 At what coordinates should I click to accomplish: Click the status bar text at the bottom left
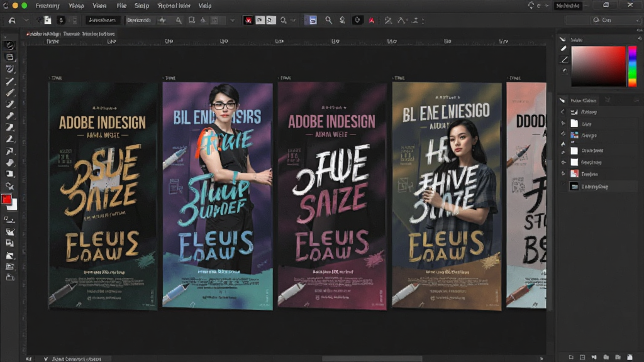pyautogui.click(x=77, y=359)
